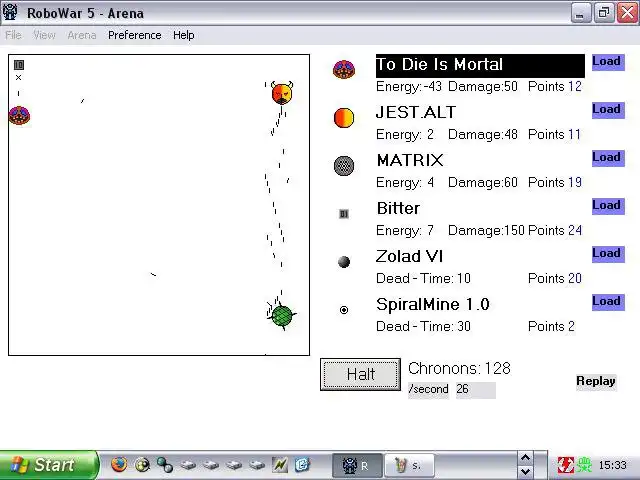640x480 pixels.
Task: Select the Zolad VI robot name
Action: 409,256
